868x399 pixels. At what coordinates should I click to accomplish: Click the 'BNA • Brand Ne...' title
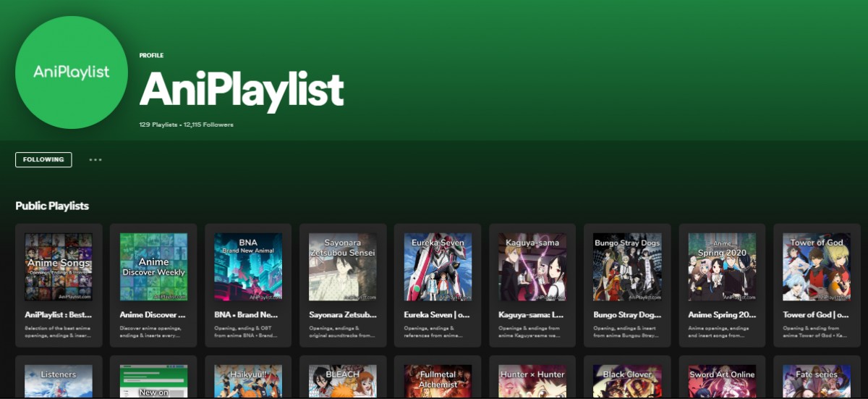pos(247,315)
